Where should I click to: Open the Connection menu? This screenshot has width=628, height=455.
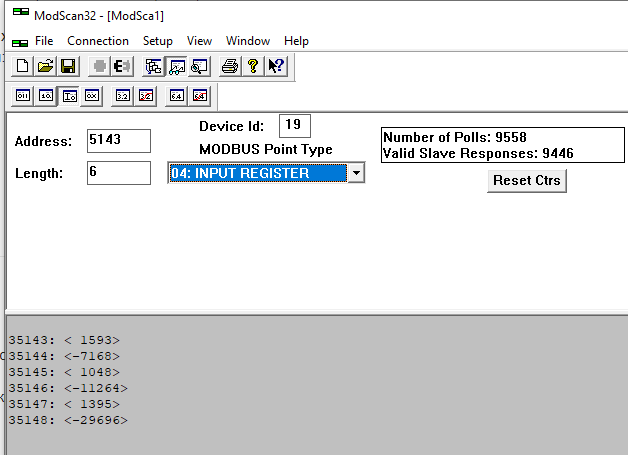(98, 41)
